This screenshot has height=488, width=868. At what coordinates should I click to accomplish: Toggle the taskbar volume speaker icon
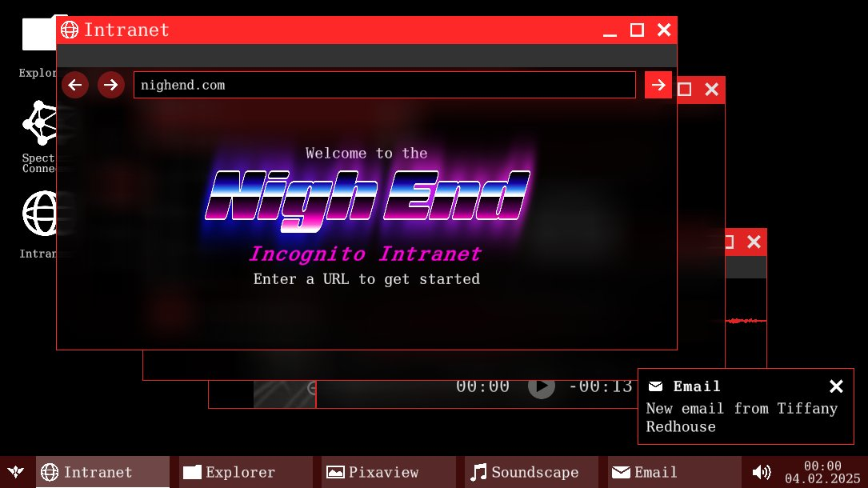tap(762, 472)
